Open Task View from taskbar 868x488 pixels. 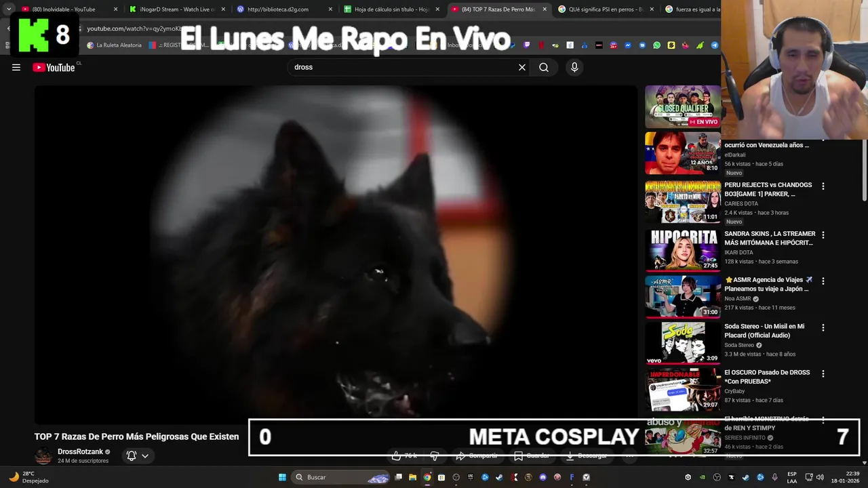[x=399, y=477]
